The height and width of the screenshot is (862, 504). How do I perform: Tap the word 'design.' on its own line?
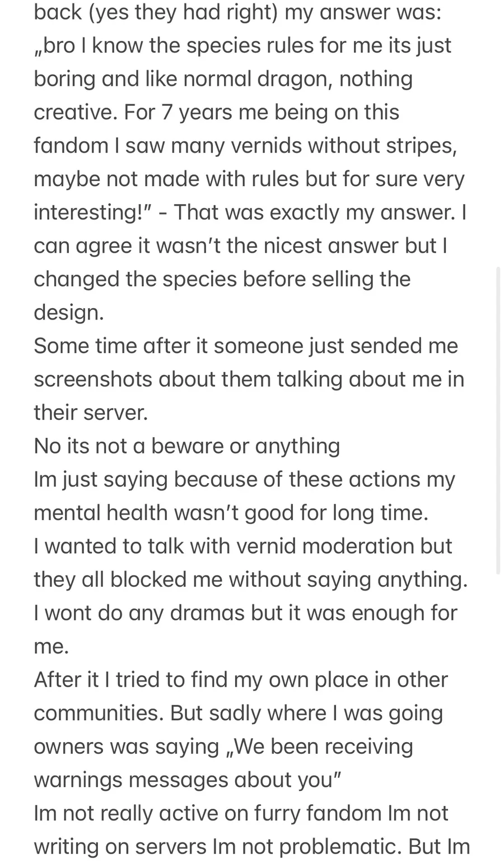pyautogui.click(x=69, y=312)
